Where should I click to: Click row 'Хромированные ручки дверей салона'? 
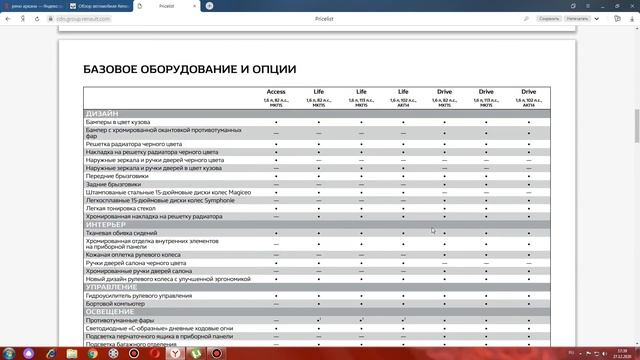(317, 271)
